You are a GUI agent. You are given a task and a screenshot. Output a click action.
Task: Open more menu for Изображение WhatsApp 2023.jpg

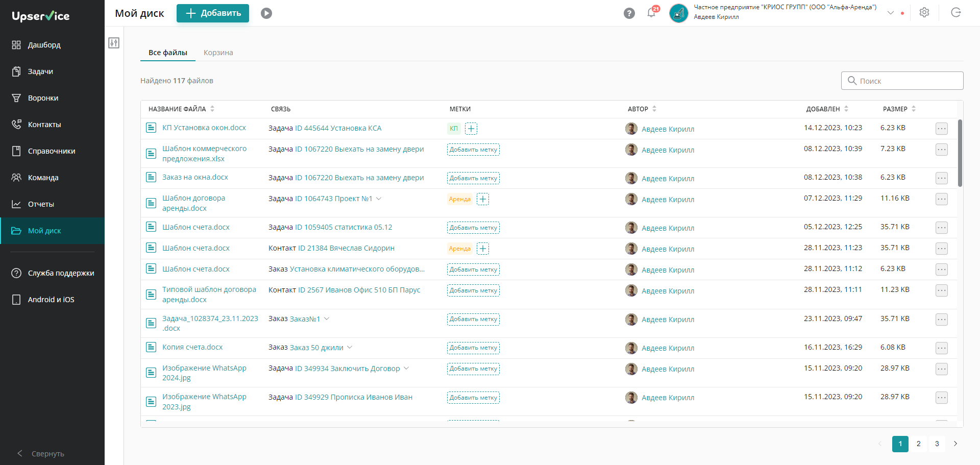point(942,398)
